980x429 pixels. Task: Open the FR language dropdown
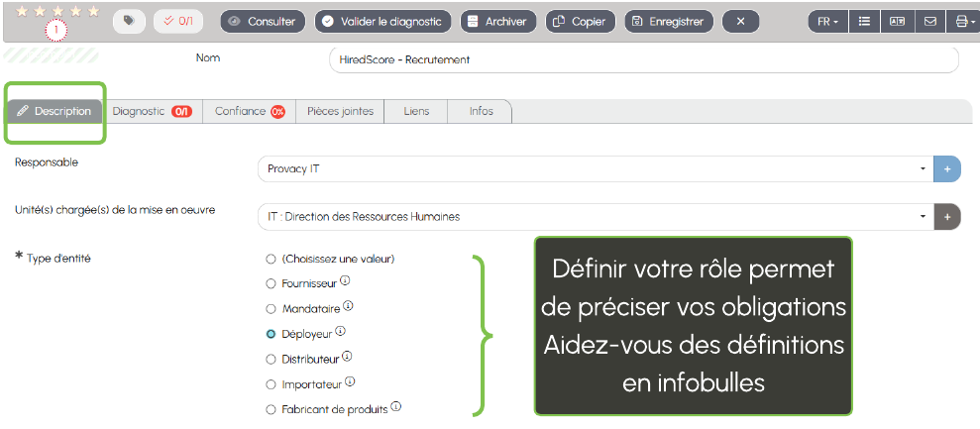tap(827, 21)
